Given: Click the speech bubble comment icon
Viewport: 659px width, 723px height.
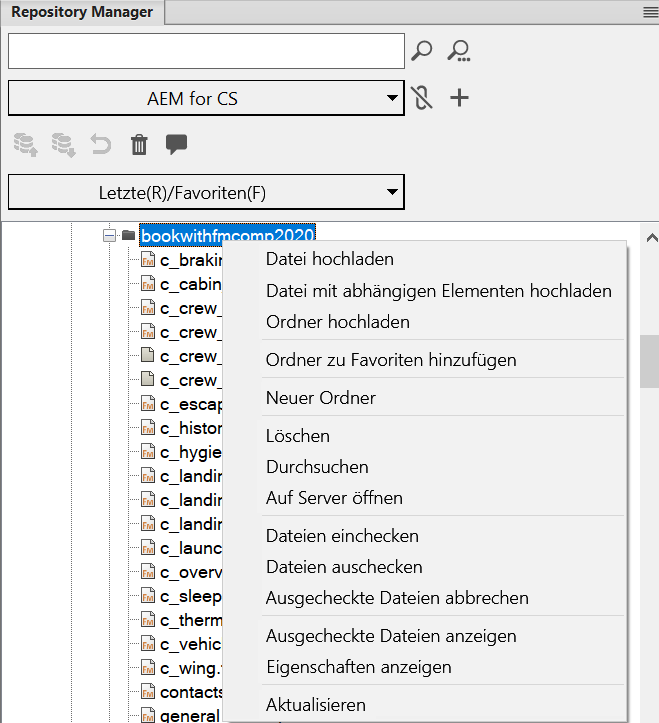Looking at the screenshot, I should point(177,145).
